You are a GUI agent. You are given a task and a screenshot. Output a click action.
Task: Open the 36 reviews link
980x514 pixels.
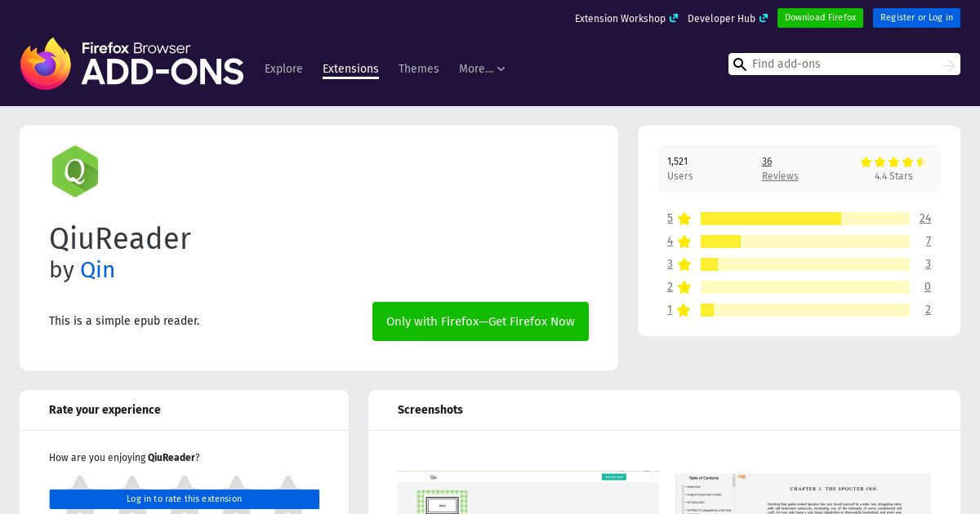[x=767, y=162]
